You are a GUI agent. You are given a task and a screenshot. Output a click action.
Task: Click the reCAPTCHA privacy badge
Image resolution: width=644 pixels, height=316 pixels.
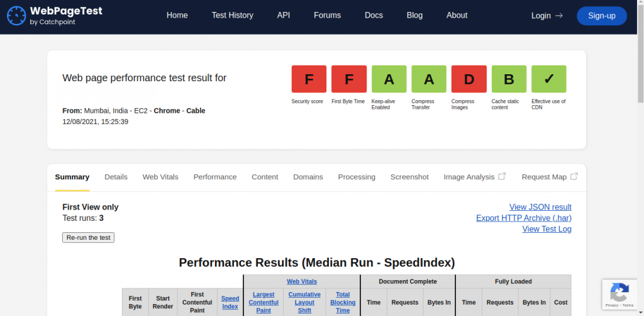[x=619, y=294]
